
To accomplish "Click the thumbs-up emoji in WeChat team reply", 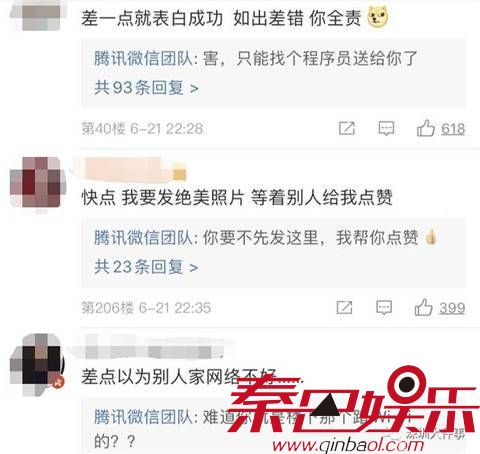I will [x=431, y=237].
